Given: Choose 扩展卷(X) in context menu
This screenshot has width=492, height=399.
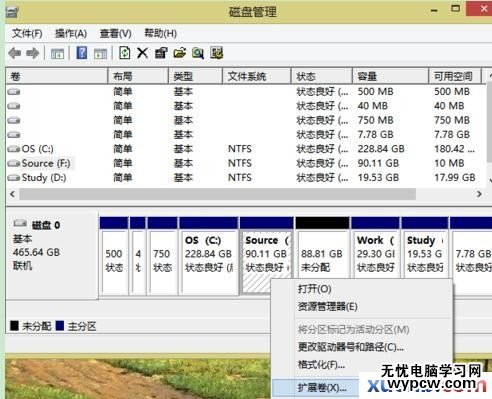Looking at the screenshot, I should pos(322,388).
